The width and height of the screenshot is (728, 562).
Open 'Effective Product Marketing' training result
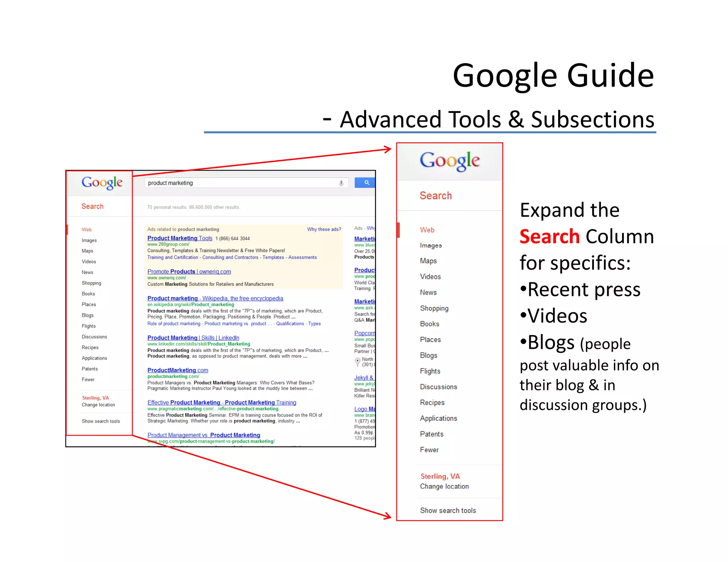[222, 402]
